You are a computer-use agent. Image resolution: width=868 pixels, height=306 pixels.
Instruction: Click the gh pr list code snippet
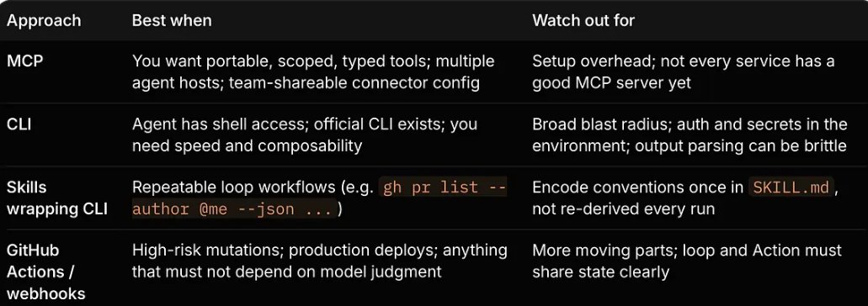[444, 187]
